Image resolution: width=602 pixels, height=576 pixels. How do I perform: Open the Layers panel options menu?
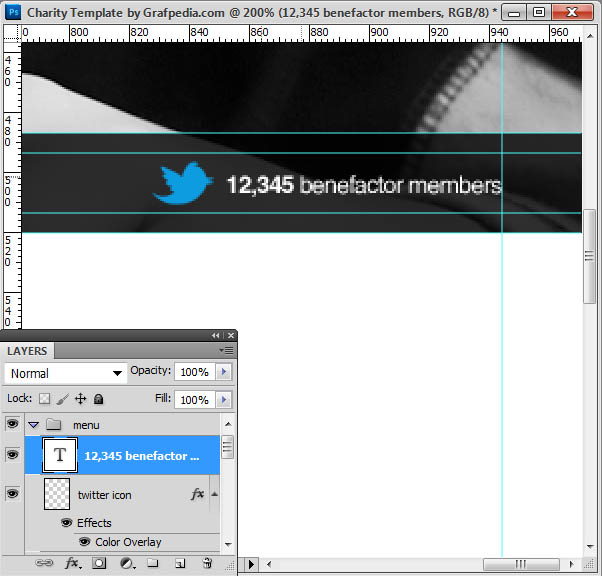click(226, 350)
